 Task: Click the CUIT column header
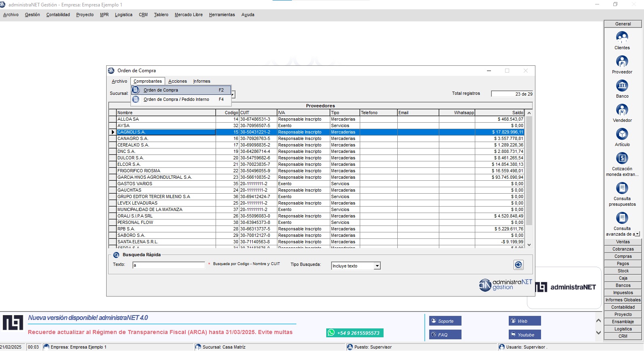pos(258,113)
